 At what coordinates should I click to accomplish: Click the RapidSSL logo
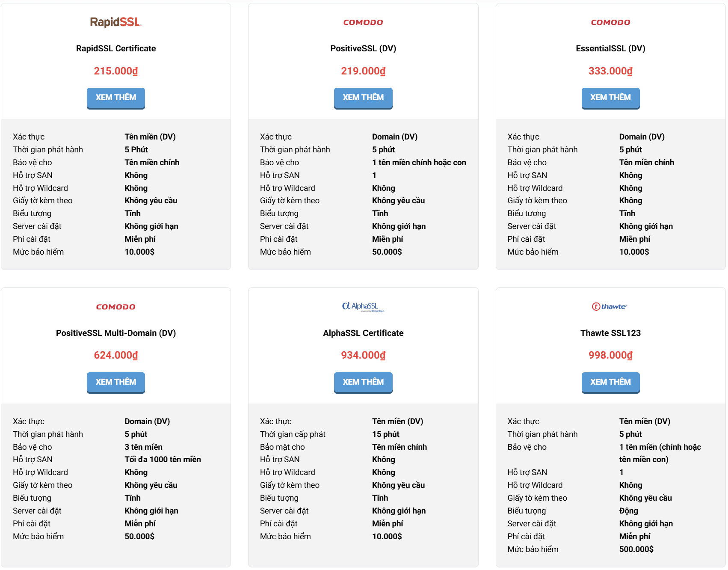[x=115, y=22]
